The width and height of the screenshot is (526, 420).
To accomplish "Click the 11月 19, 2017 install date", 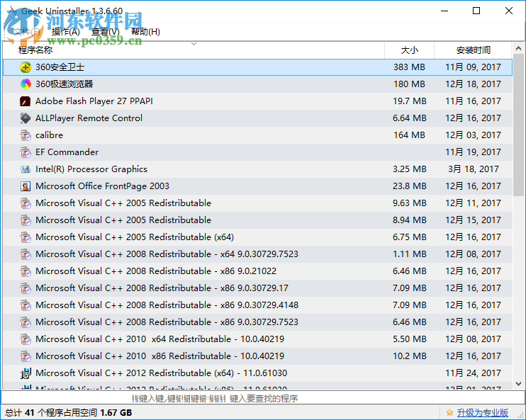I will pos(473,152).
